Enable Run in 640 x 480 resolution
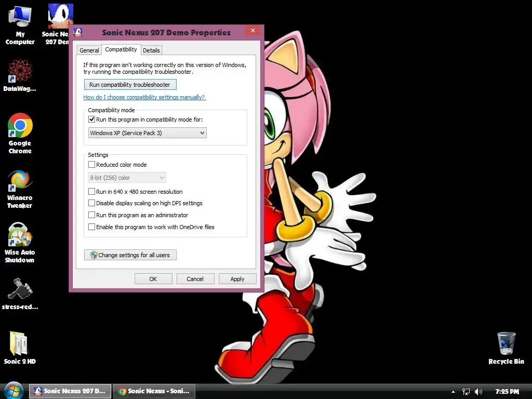The image size is (532, 399). click(x=91, y=192)
